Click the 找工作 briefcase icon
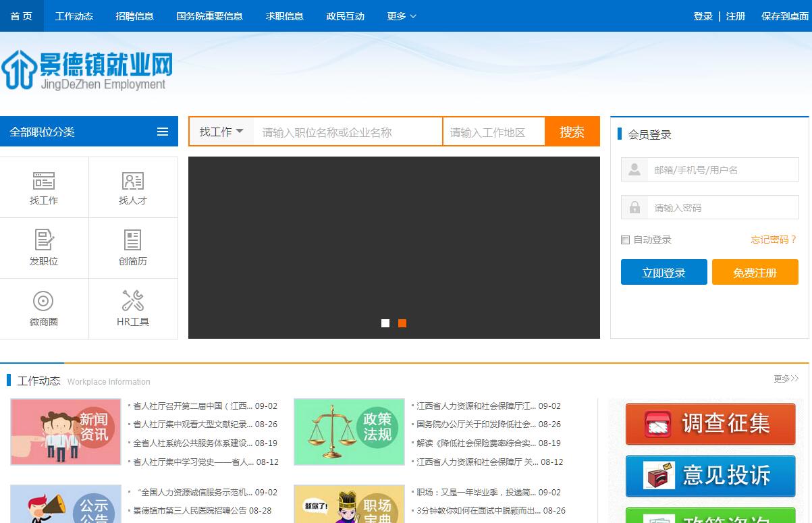 coord(44,181)
